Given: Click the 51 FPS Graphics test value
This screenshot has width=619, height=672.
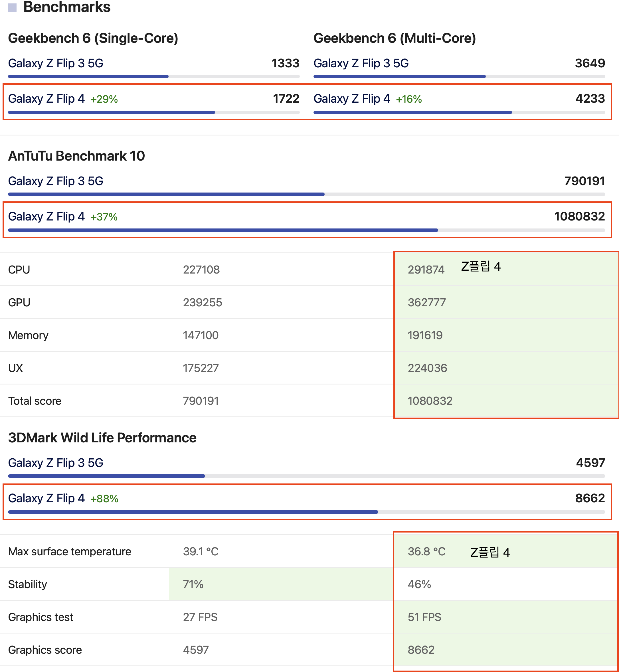Looking at the screenshot, I should coord(424,617).
